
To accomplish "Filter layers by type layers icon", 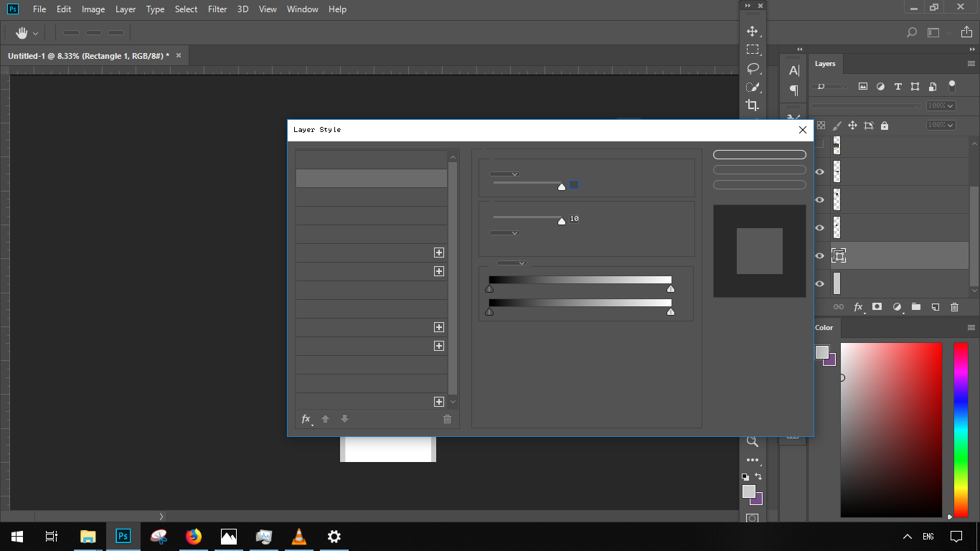I will [x=898, y=86].
